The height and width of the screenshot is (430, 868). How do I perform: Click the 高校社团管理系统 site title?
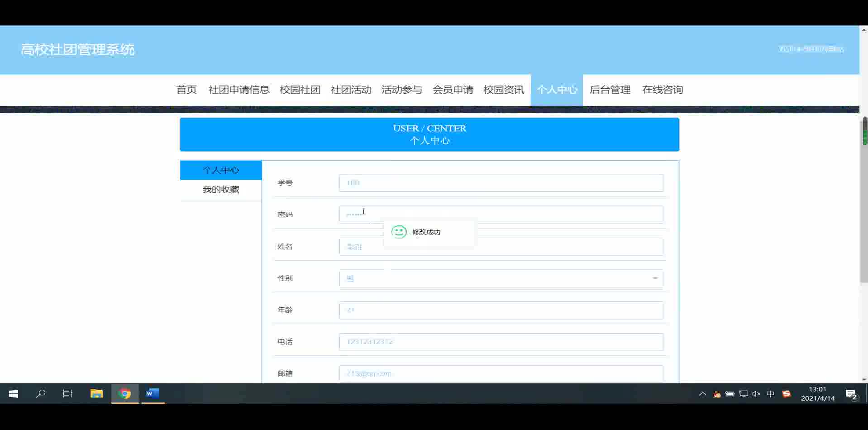pyautogui.click(x=77, y=49)
